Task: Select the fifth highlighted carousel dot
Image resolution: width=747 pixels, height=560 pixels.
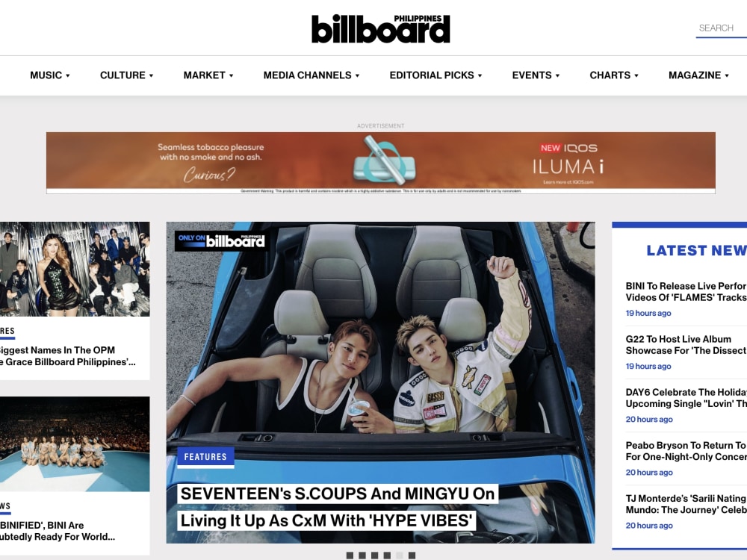Action: coord(399,556)
